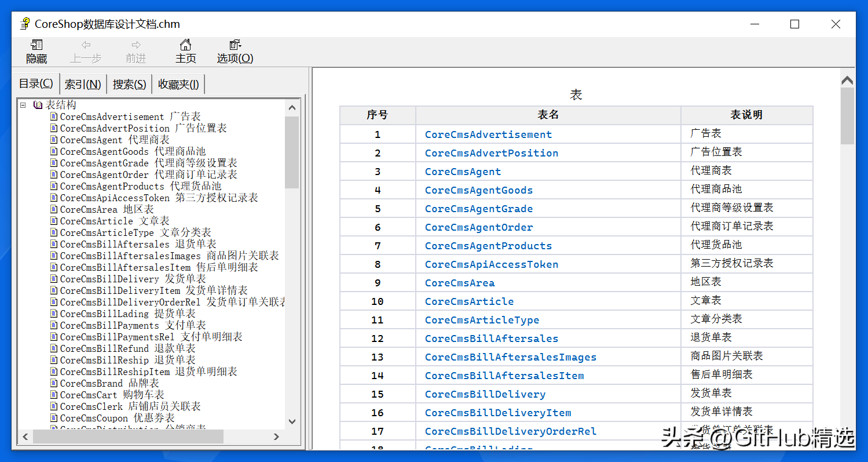Click the 第三方授权记录表 description cell

pos(747,264)
